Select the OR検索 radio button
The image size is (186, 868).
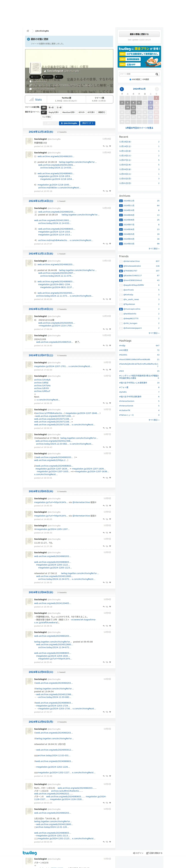141,80
